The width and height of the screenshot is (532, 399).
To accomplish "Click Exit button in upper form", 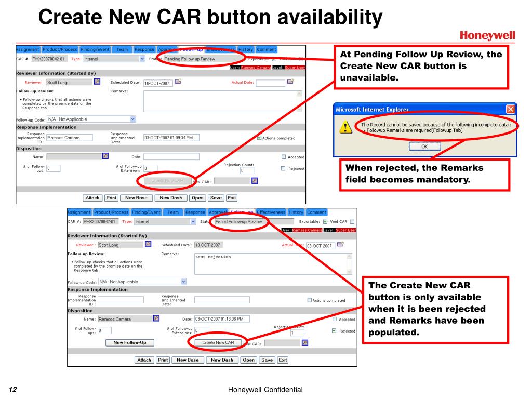I will point(232,198).
